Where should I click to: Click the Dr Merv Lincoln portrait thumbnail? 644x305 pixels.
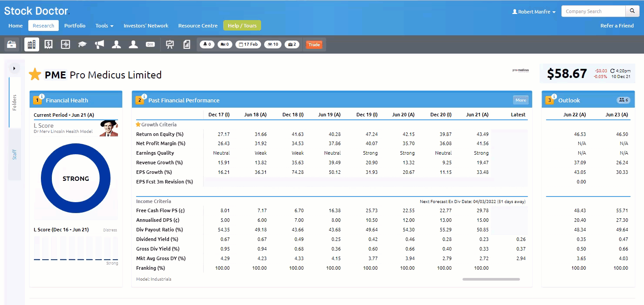click(109, 129)
